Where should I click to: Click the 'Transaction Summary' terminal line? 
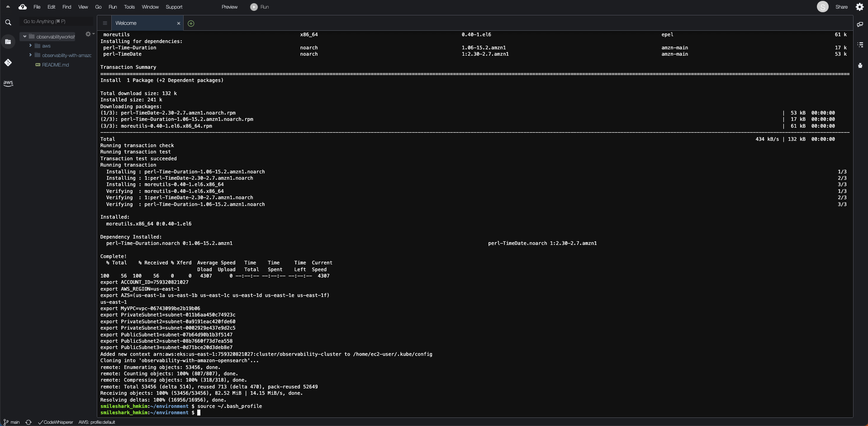click(128, 67)
